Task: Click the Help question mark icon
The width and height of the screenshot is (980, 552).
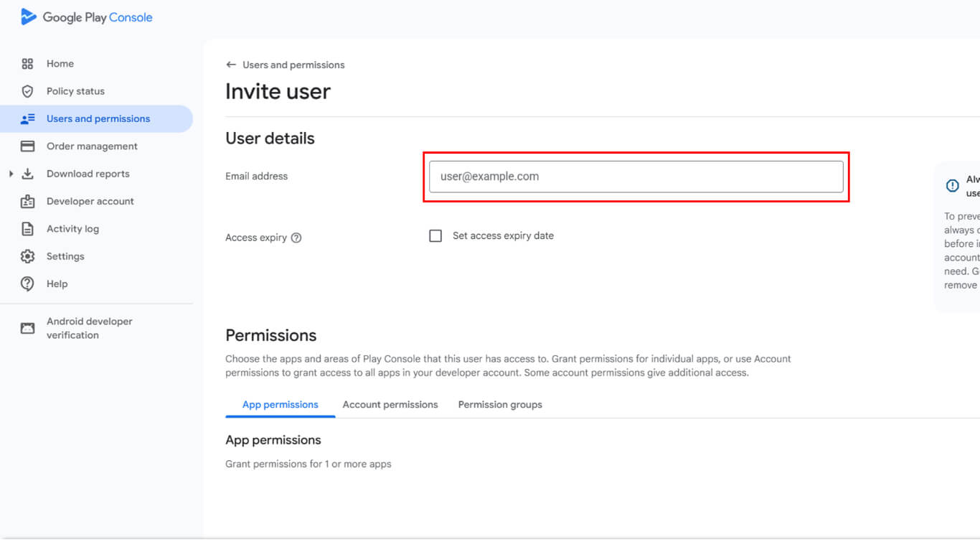Action: click(27, 284)
